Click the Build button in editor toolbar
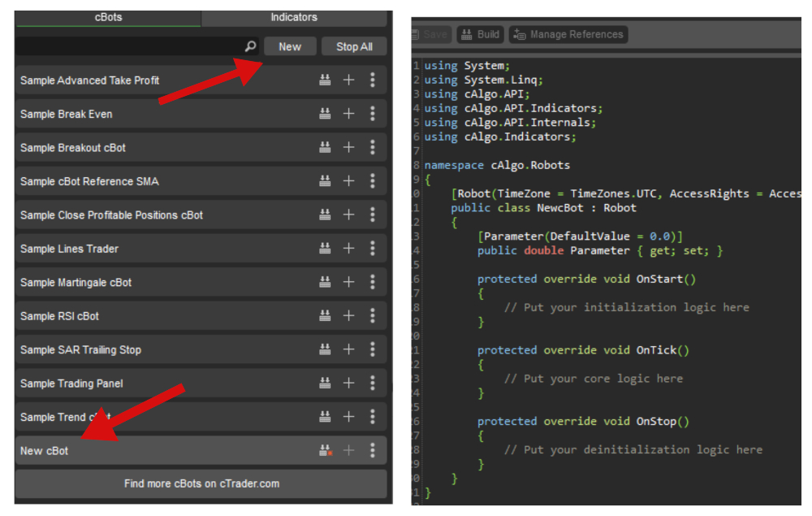 pos(480,35)
